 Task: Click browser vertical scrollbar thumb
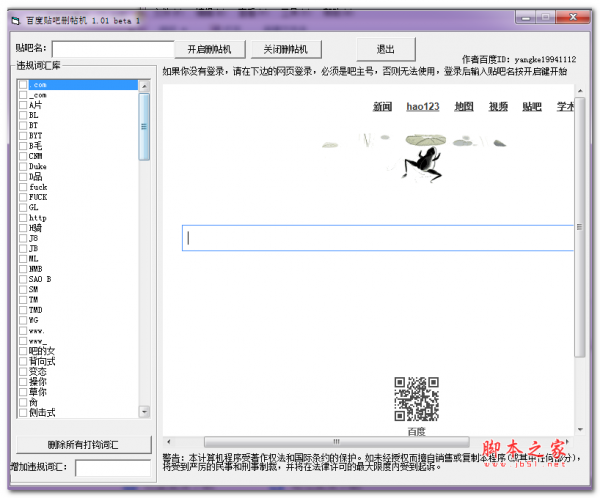[580, 227]
